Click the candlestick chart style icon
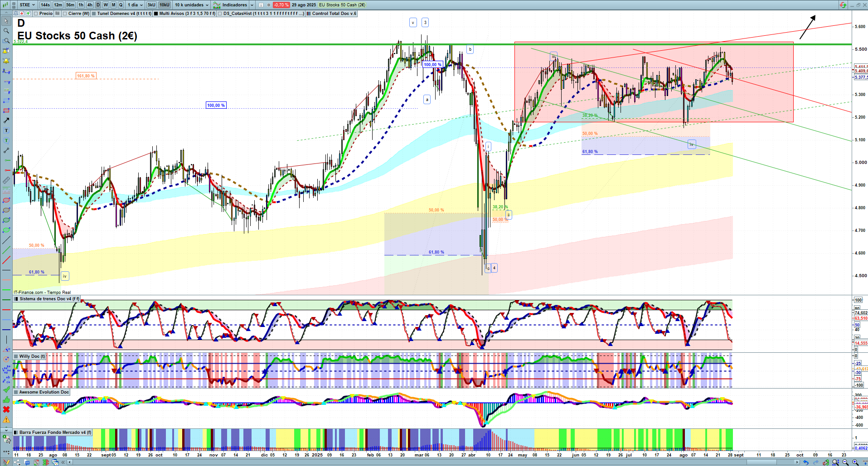Viewport: 868px width, 466px height. point(5,5)
